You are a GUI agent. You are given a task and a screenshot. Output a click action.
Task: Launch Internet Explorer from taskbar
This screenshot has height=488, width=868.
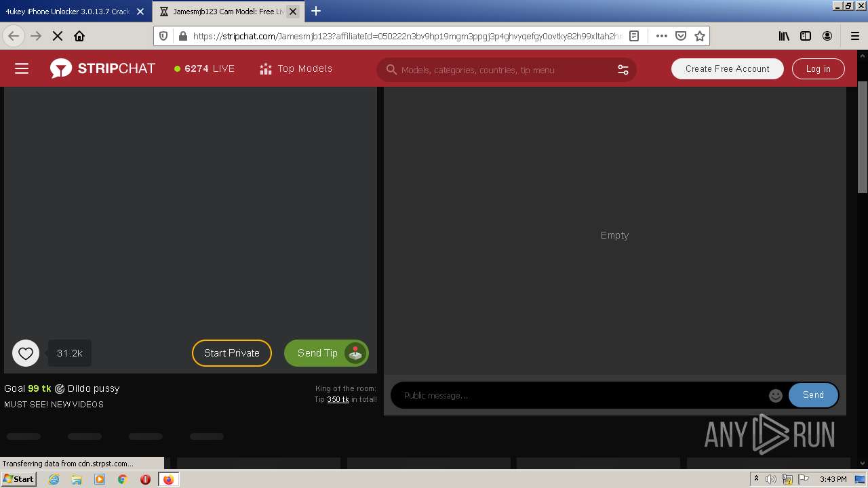[x=54, y=479]
